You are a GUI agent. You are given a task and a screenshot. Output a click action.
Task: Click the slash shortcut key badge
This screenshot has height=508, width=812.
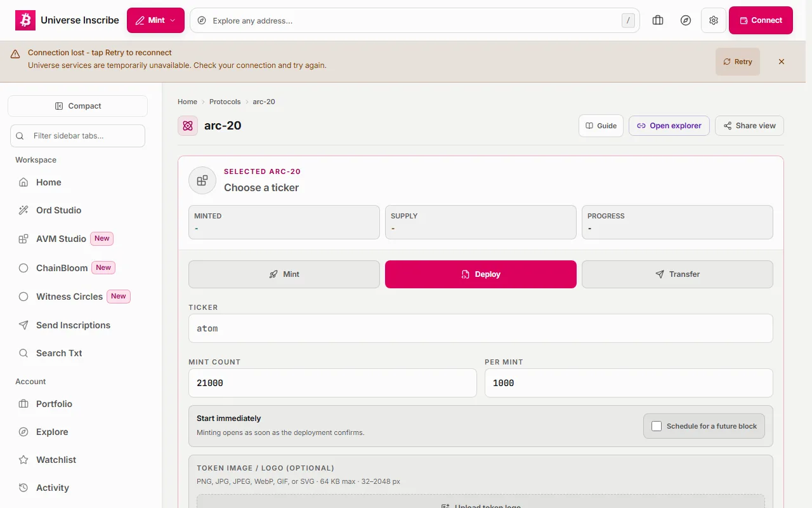pyautogui.click(x=628, y=20)
